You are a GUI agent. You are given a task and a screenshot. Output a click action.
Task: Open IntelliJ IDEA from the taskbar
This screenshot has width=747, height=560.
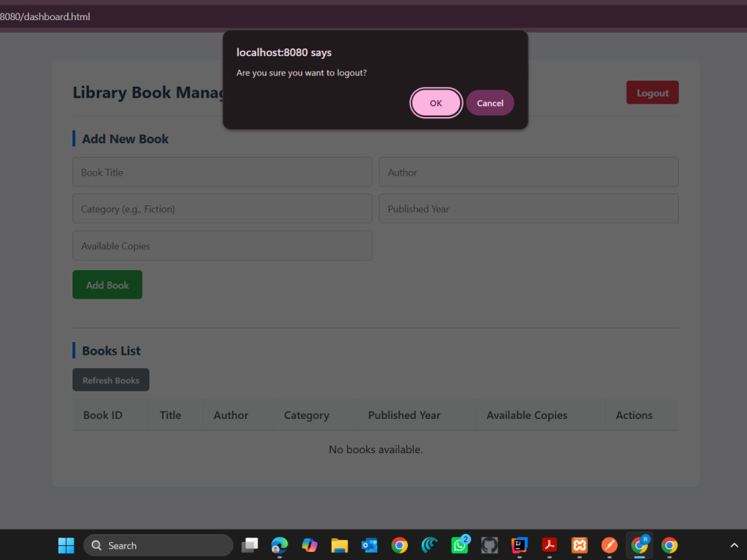(x=519, y=545)
